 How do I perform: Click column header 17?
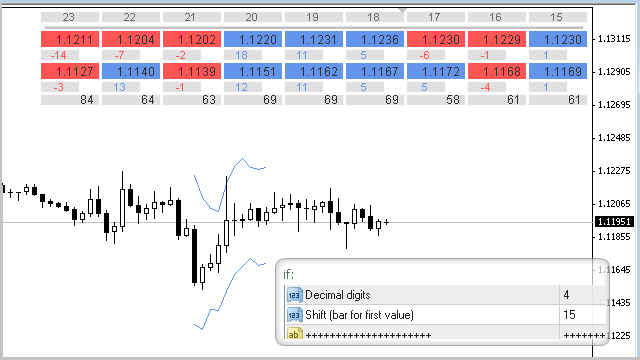tap(436, 17)
